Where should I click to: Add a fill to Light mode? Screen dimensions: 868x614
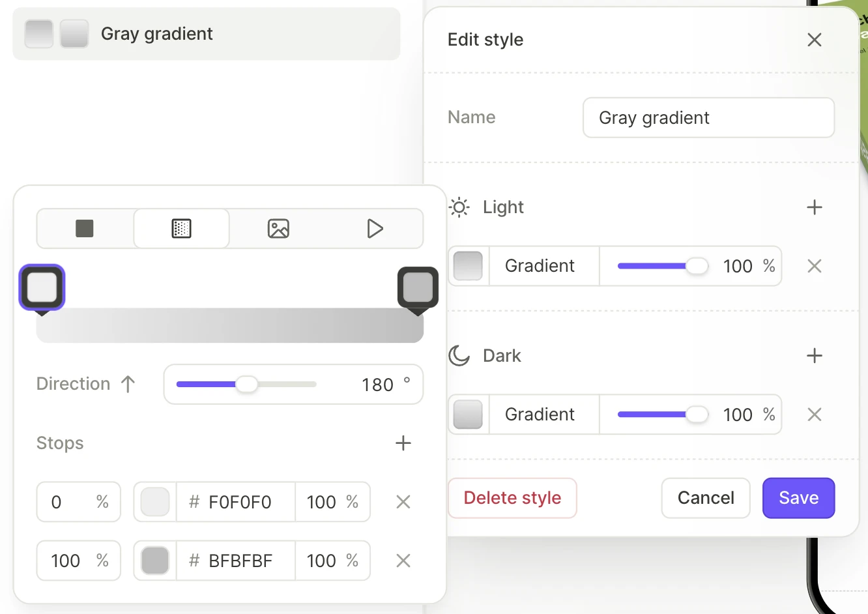(815, 207)
